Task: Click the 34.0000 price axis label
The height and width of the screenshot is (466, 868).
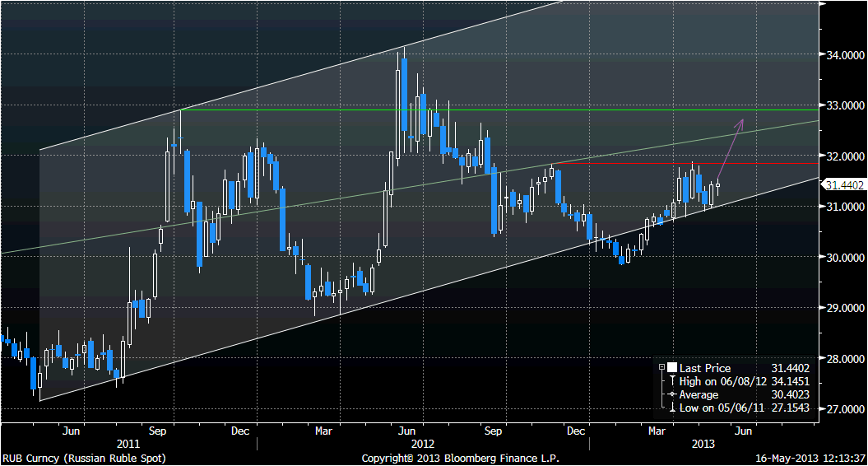Action: pos(845,55)
